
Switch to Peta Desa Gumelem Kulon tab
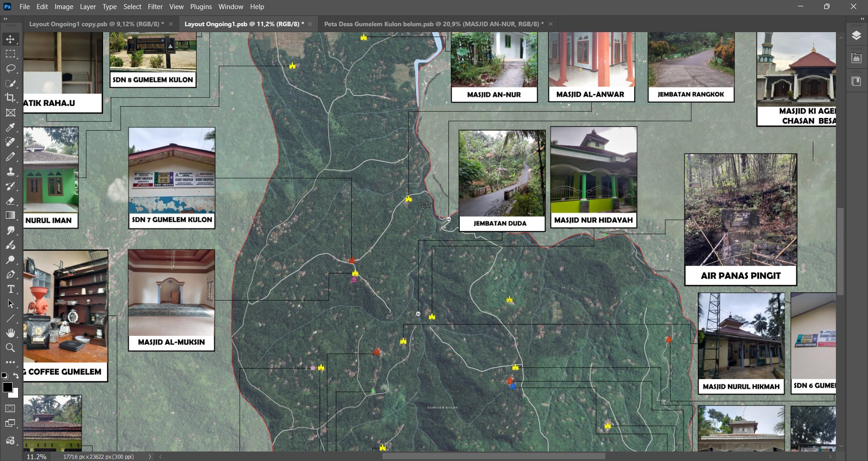pyautogui.click(x=434, y=24)
